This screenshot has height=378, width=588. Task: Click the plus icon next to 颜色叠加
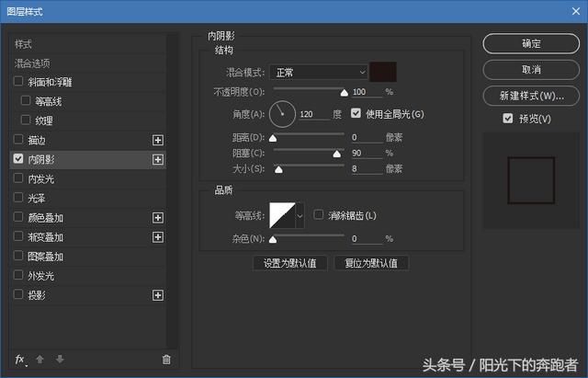(158, 218)
